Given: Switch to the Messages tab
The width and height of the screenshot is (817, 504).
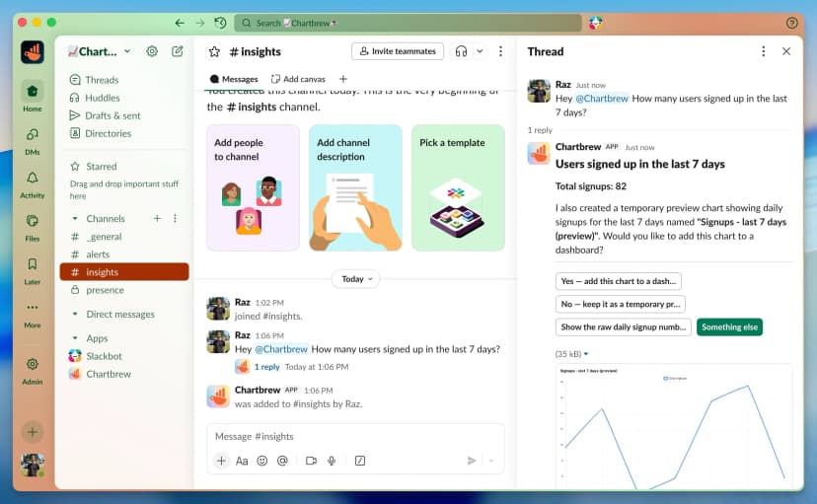Looking at the screenshot, I should pos(234,79).
